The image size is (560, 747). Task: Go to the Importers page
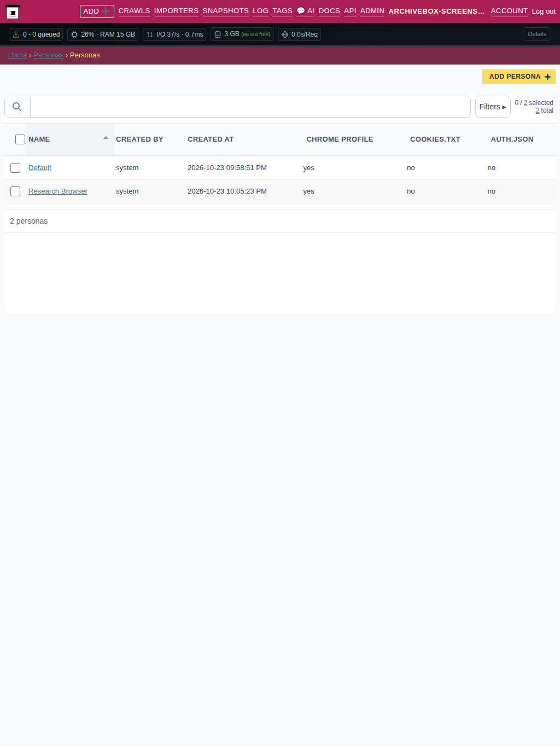176,11
